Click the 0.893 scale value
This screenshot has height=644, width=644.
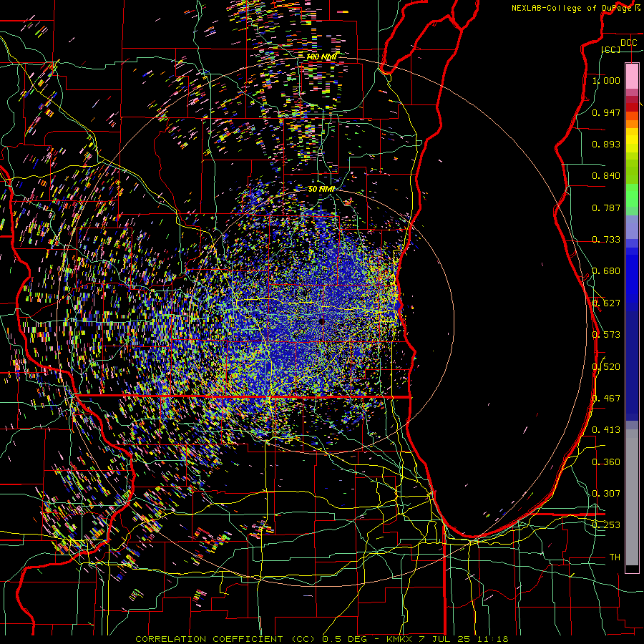606,144
